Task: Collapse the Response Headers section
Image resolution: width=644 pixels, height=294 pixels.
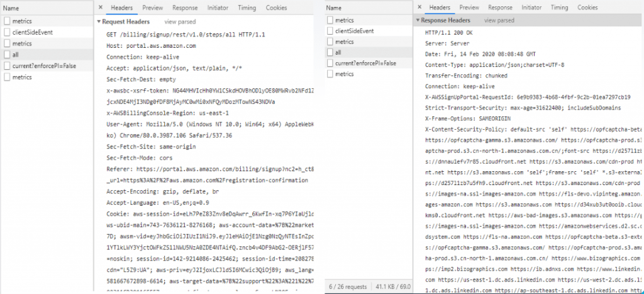Action: 418,20
